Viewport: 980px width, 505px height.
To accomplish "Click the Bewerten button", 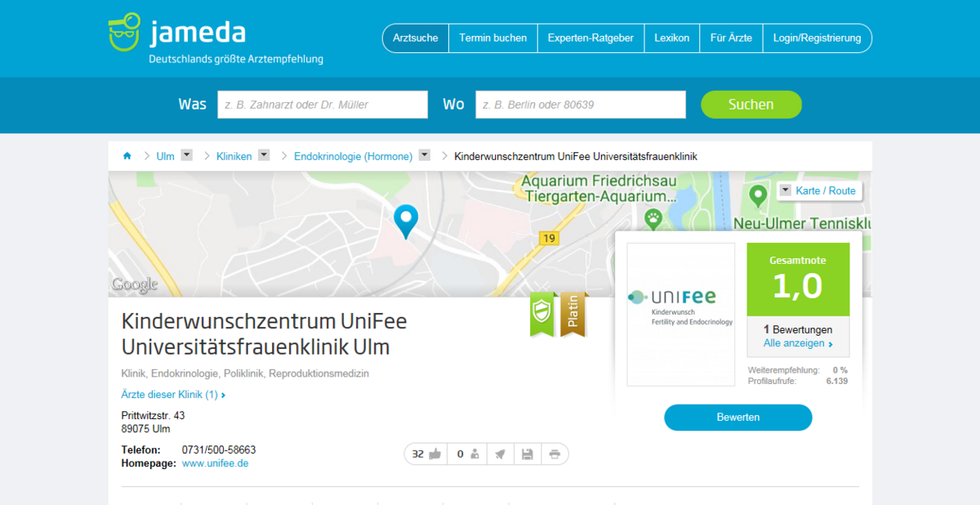I will click(737, 417).
